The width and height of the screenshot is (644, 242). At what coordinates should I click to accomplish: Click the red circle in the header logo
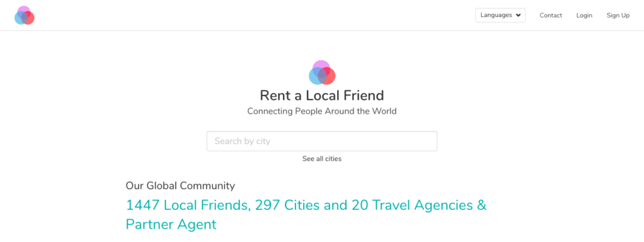tap(30, 20)
